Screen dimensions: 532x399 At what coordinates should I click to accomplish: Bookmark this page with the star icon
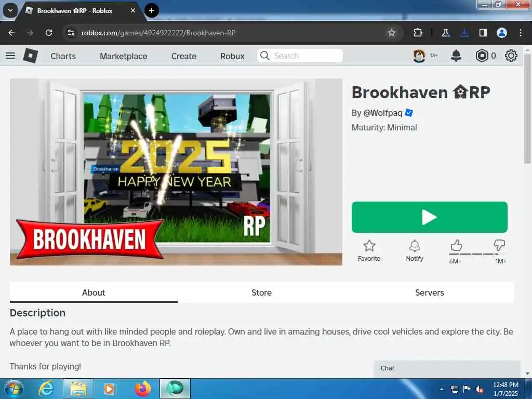point(392,33)
